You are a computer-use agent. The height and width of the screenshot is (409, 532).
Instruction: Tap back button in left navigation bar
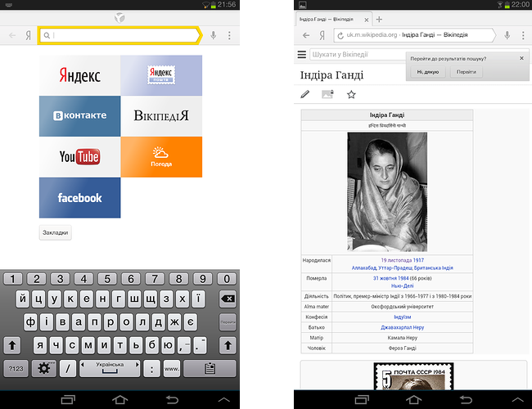pyautogui.click(x=172, y=400)
